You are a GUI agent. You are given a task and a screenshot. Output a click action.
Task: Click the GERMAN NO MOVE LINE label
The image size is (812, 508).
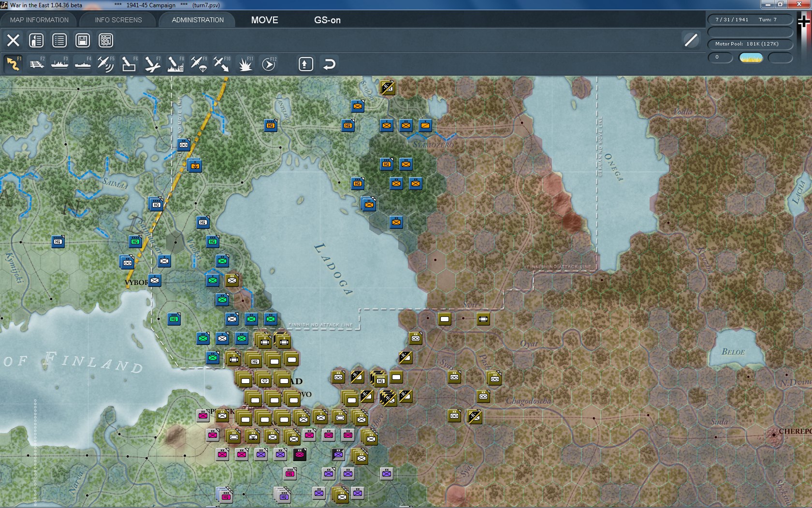[x=600, y=146]
